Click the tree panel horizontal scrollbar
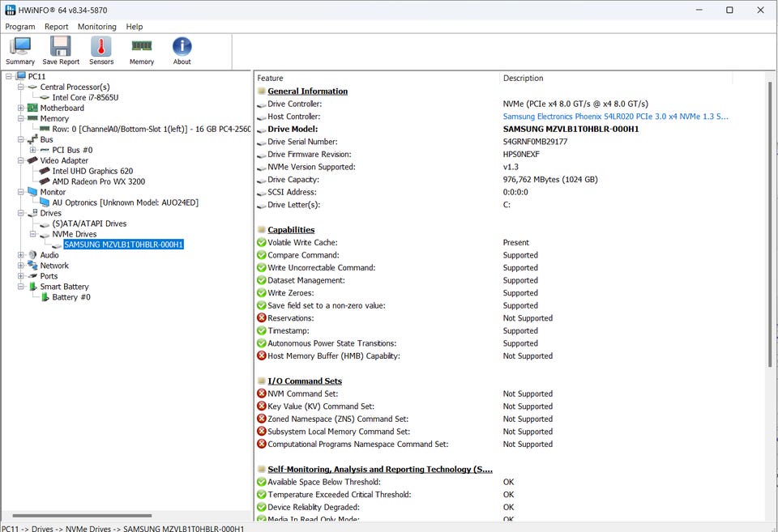Image resolution: width=778 pixels, height=532 pixels. coord(82,516)
